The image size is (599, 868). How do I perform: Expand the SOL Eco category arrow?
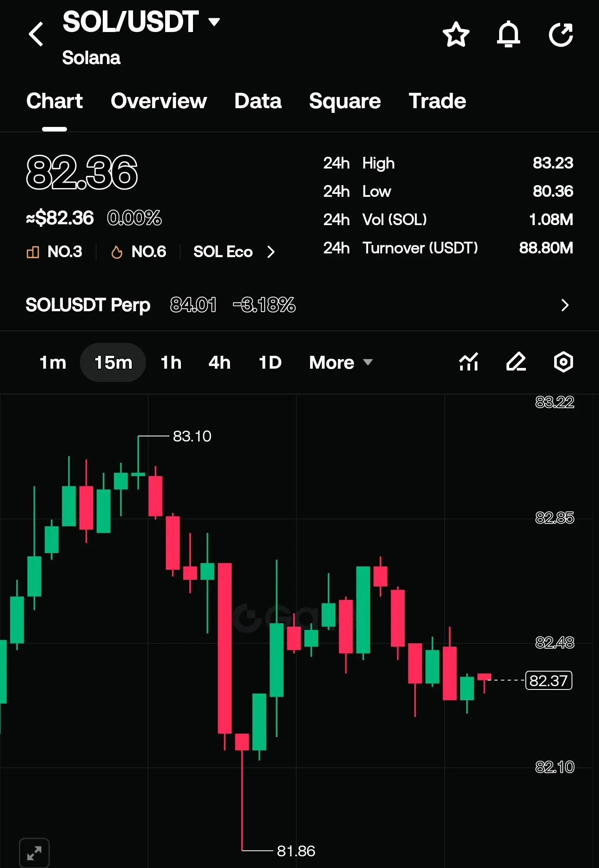(x=271, y=252)
